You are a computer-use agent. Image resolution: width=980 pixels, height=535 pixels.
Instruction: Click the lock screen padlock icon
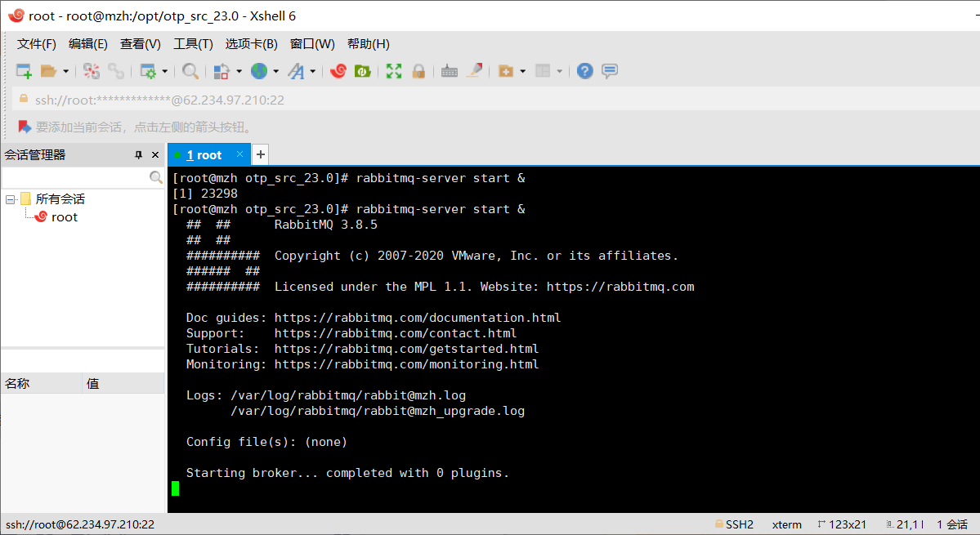(418, 71)
